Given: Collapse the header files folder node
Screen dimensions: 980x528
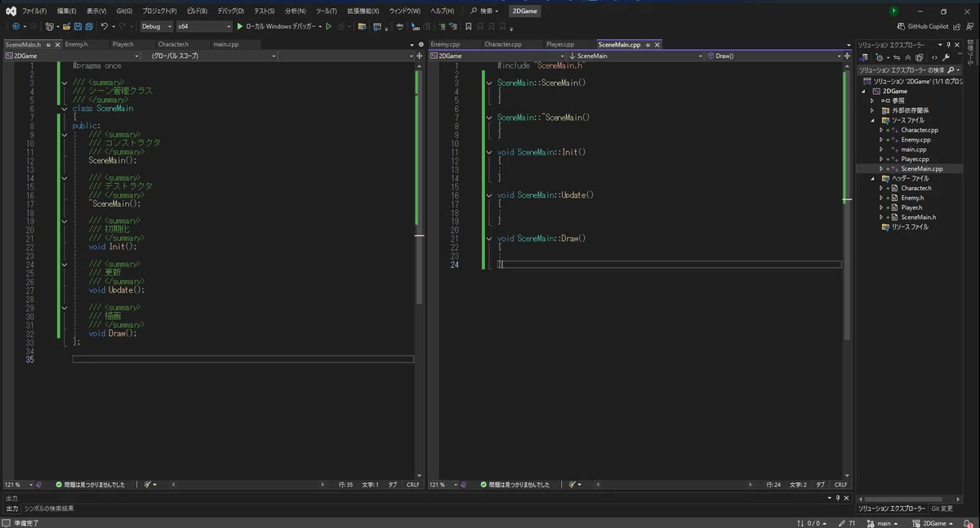Looking at the screenshot, I should tap(872, 178).
